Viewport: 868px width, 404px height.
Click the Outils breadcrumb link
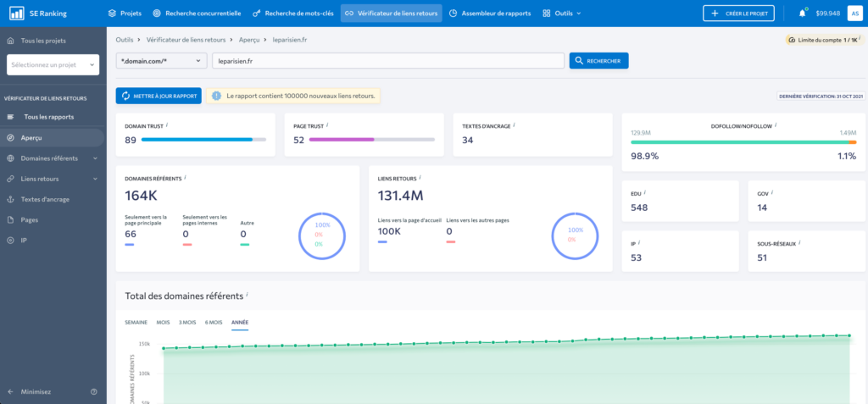[125, 41]
